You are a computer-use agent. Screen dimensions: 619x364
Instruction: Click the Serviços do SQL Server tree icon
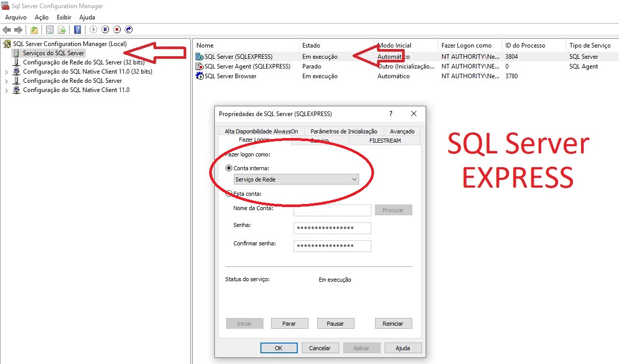[16, 53]
